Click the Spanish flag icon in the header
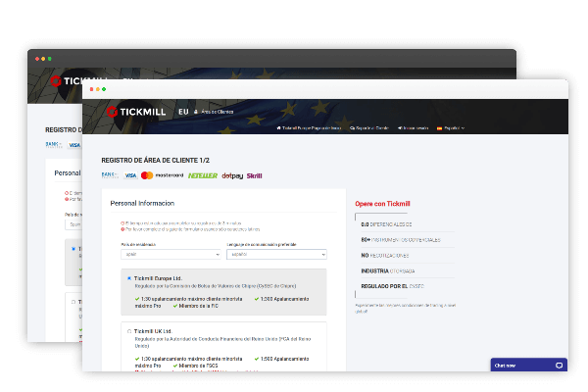The height and width of the screenshot is (392, 588). point(439,128)
